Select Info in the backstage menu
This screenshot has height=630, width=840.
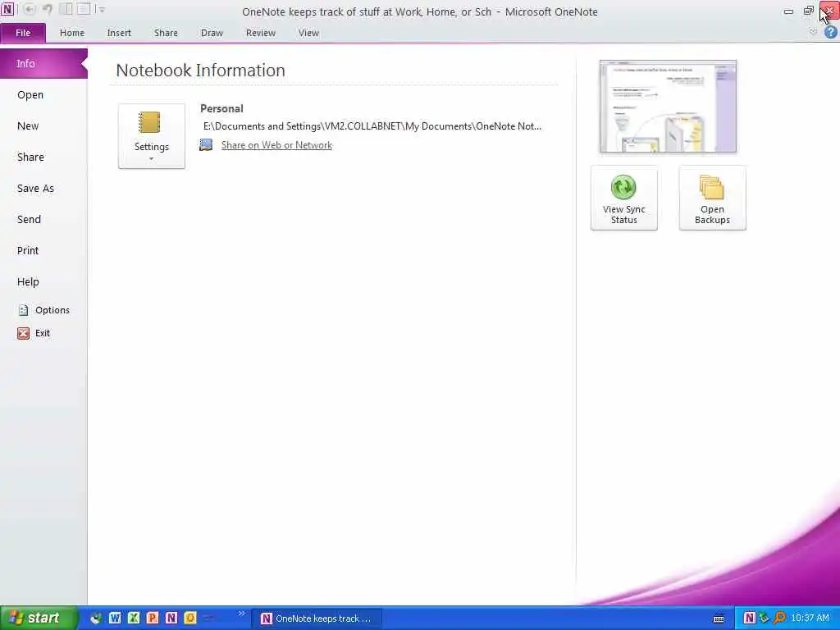coord(44,63)
